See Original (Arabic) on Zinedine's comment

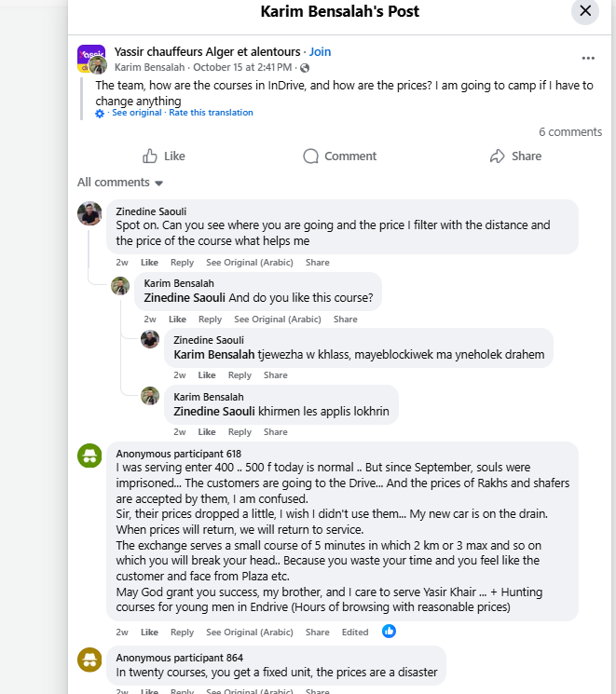(x=250, y=263)
